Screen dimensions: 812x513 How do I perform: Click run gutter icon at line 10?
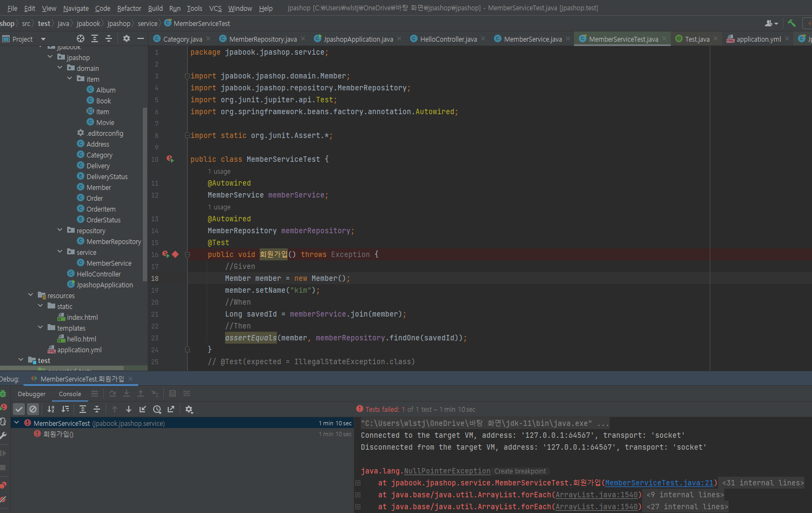(x=170, y=159)
